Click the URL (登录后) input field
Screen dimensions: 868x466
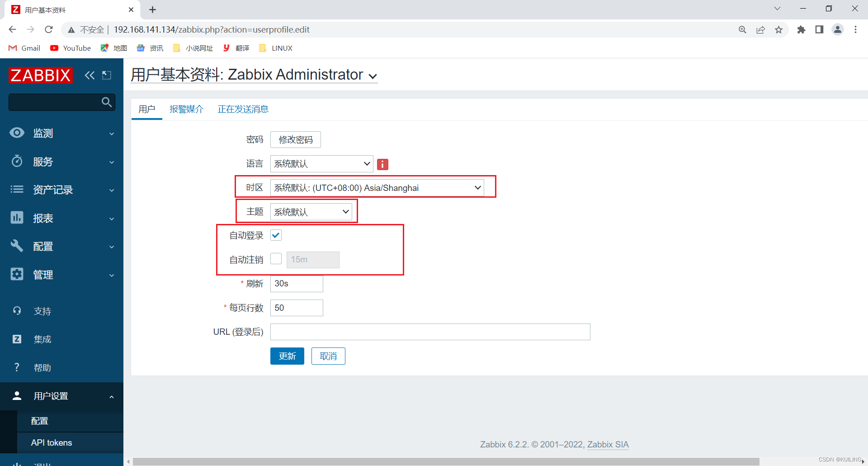(x=430, y=332)
